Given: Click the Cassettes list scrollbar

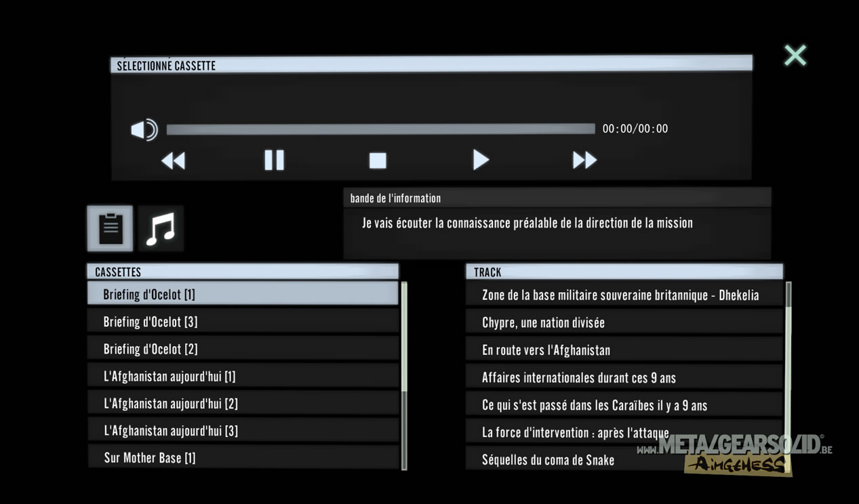Looking at the screenshot, I should (404, 376).
